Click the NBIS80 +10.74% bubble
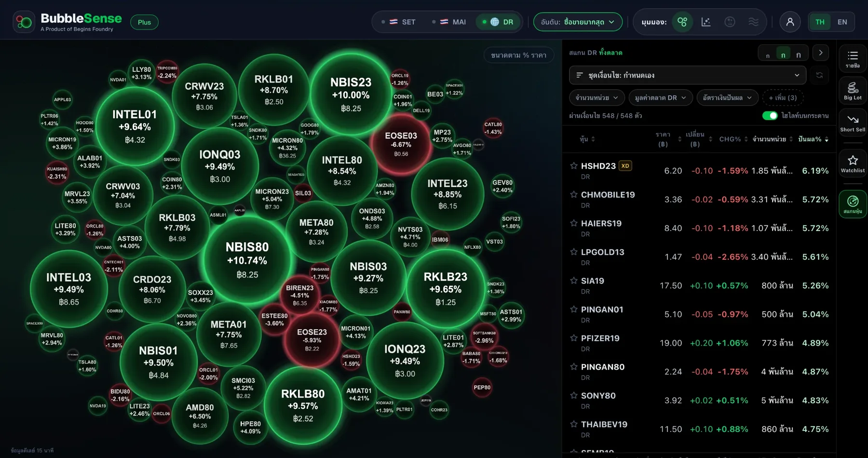 [247, 260]
